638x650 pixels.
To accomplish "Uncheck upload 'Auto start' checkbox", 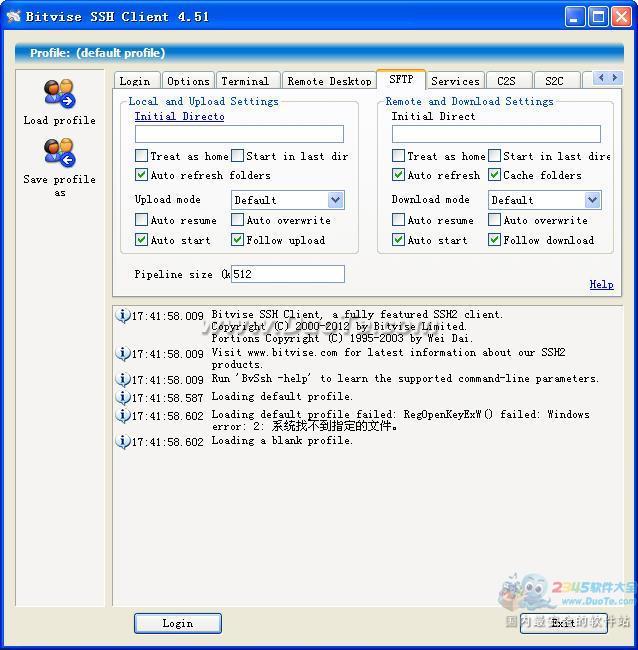I will pyautogui.click(x=141, y=240).
